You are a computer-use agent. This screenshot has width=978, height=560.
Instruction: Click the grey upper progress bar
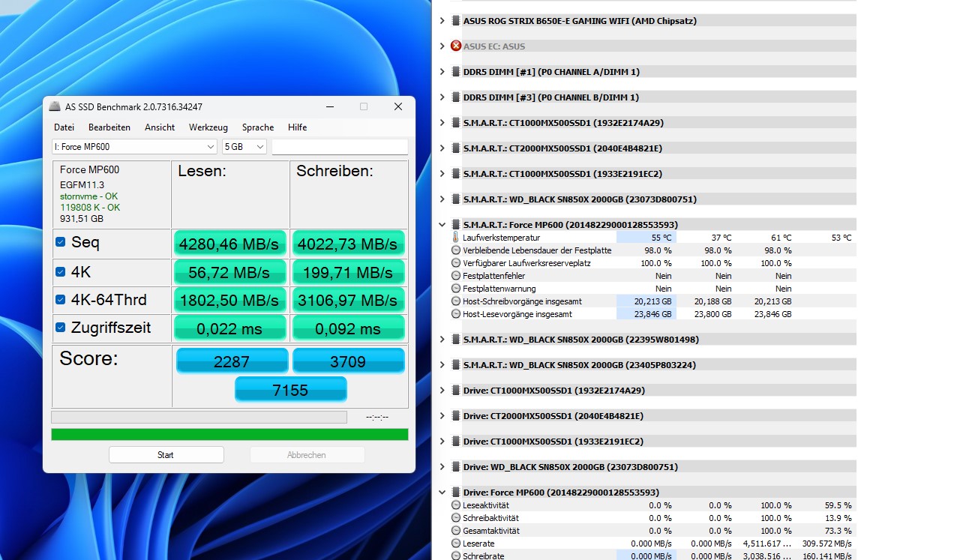[x=199, y=417]
